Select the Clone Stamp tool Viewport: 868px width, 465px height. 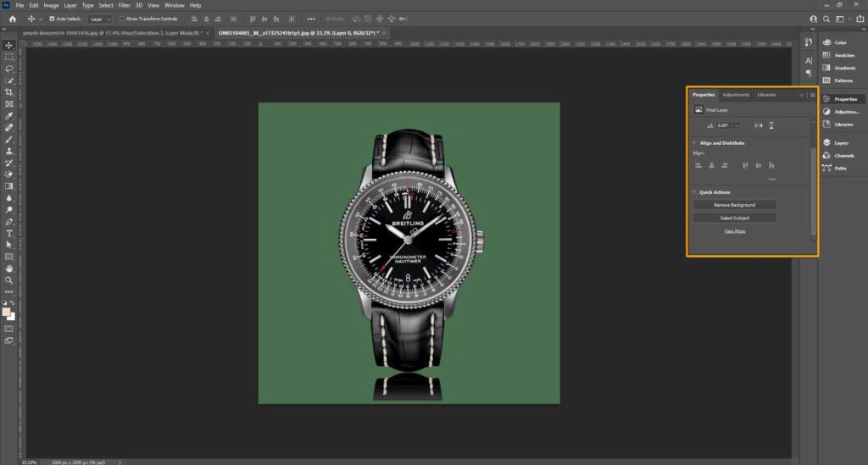click(8, 151)
